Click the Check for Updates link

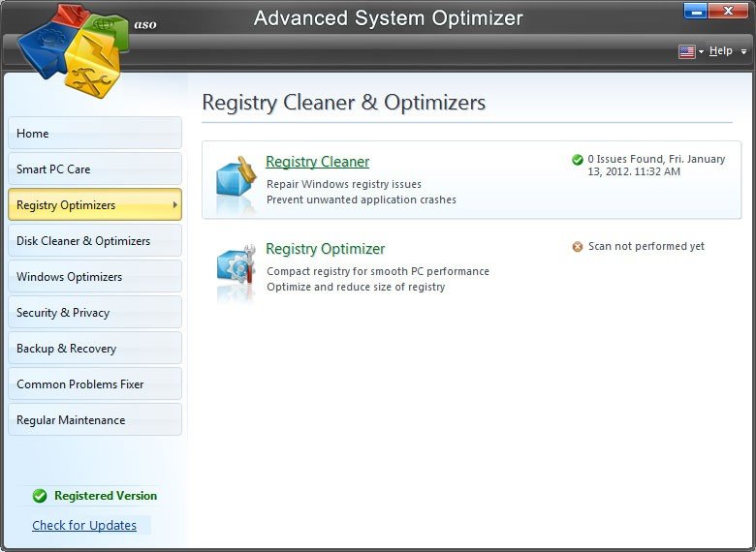click(x=84, y=525)
